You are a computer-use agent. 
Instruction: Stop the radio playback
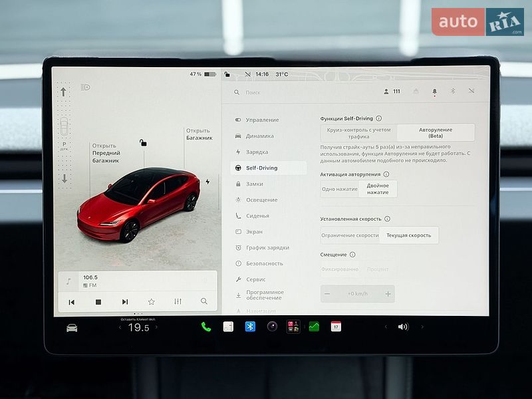point(98,302)
